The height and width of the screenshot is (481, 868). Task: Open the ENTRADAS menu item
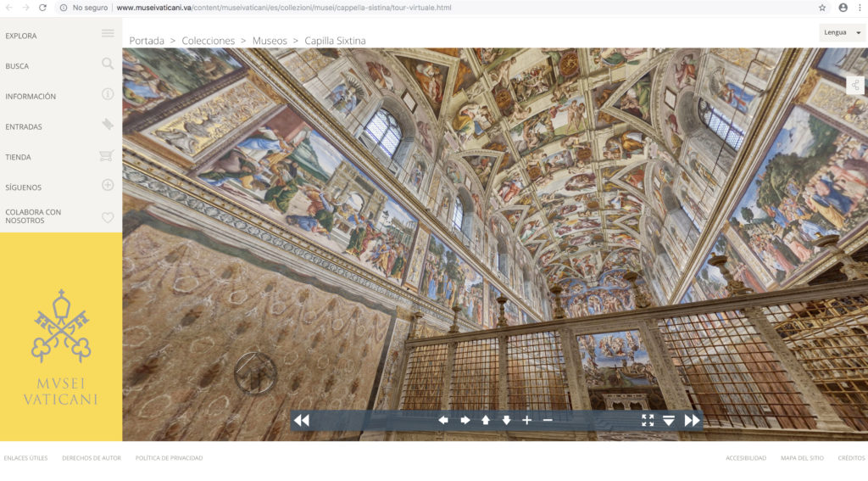click(24, 127)
